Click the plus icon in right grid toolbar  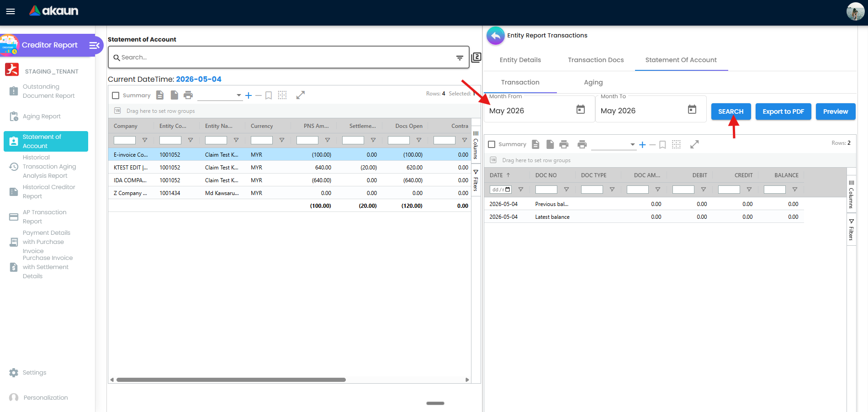pyautogui.click(x=642, y=145)
